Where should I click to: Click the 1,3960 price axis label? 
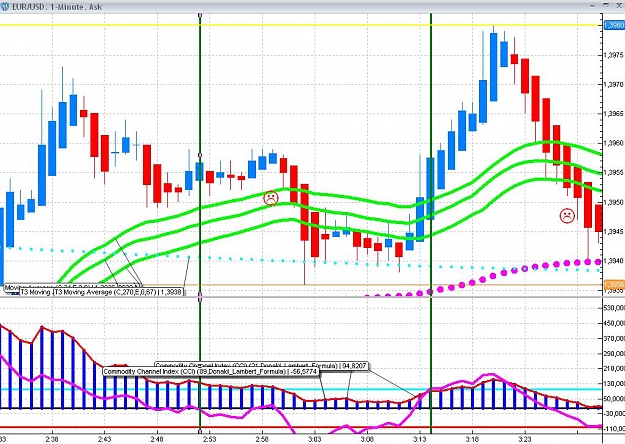pos(615,143)
